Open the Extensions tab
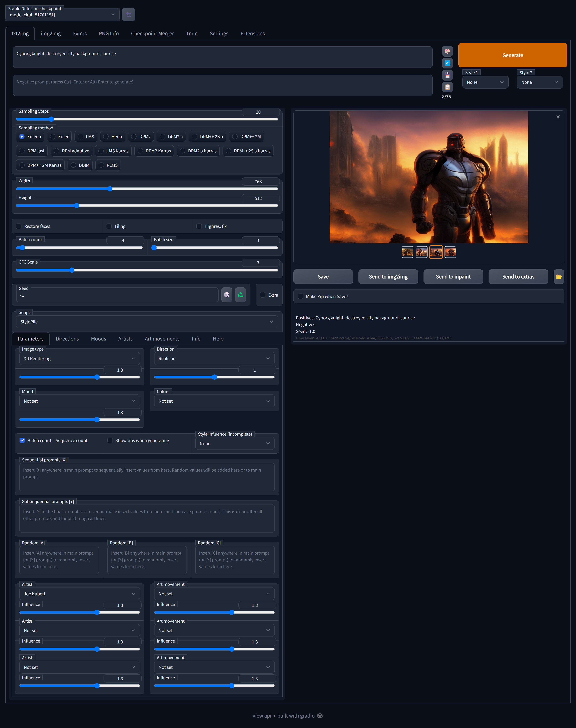This screenshot has height=728, width=576. (253, 33)
